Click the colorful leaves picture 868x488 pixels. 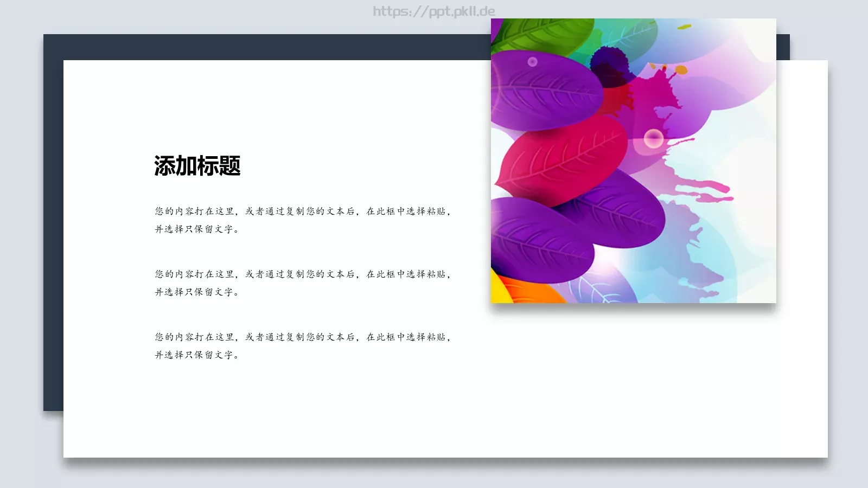coord(633,160)
